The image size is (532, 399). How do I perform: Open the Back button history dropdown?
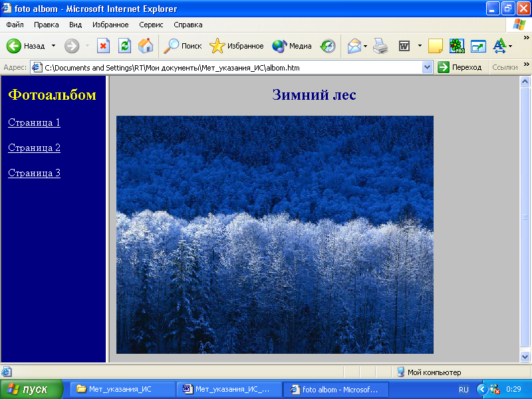point(53,46)
